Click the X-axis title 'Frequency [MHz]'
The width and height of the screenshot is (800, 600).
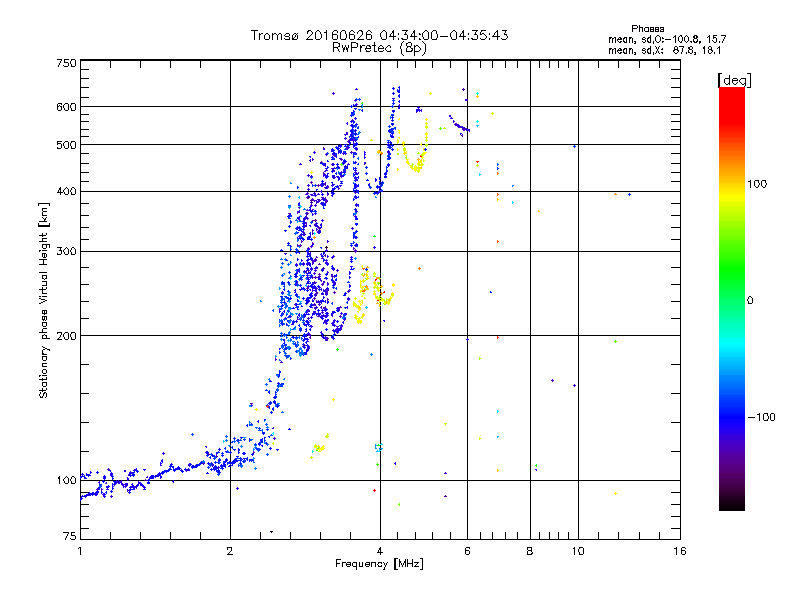click(x=379, y=564)
